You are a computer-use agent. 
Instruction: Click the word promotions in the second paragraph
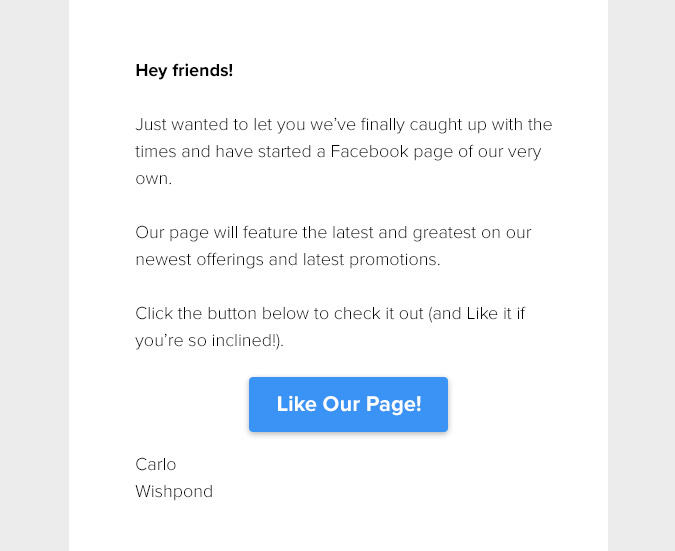[x=394, y=260]
